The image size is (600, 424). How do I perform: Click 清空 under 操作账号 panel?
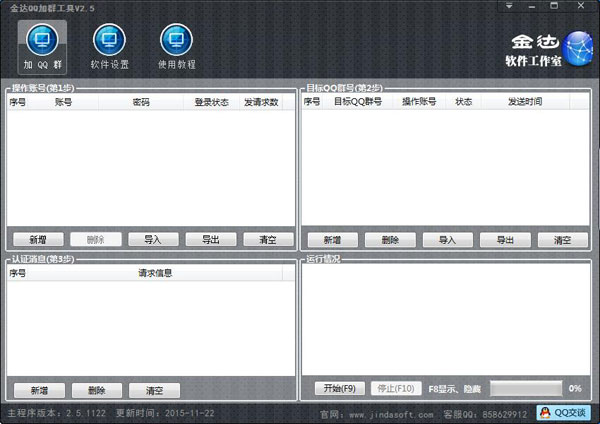[x=268, y=240]
